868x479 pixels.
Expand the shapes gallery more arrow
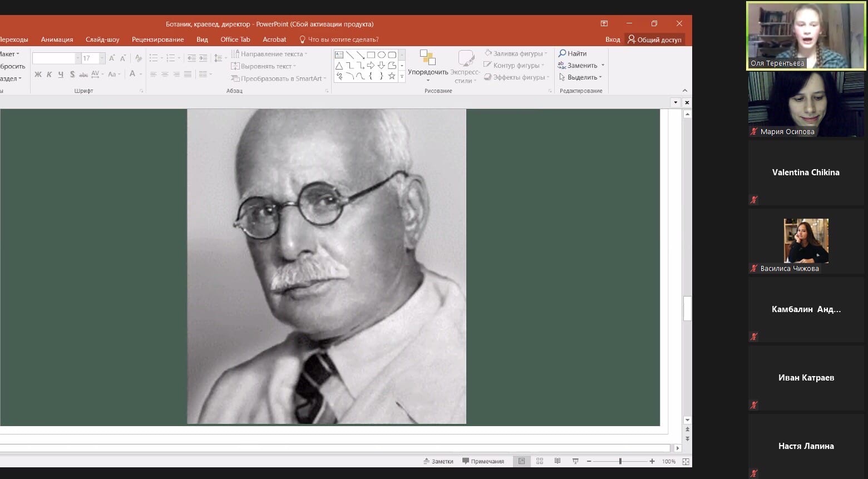(402, 77)
